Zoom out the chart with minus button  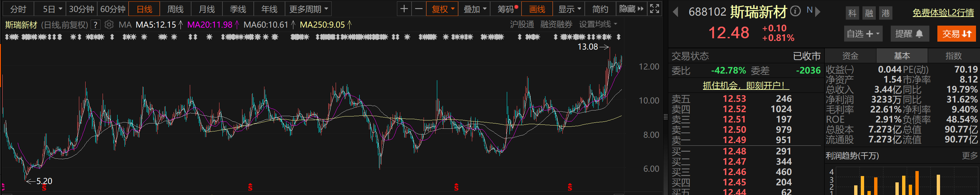click(x=419, y=9)
